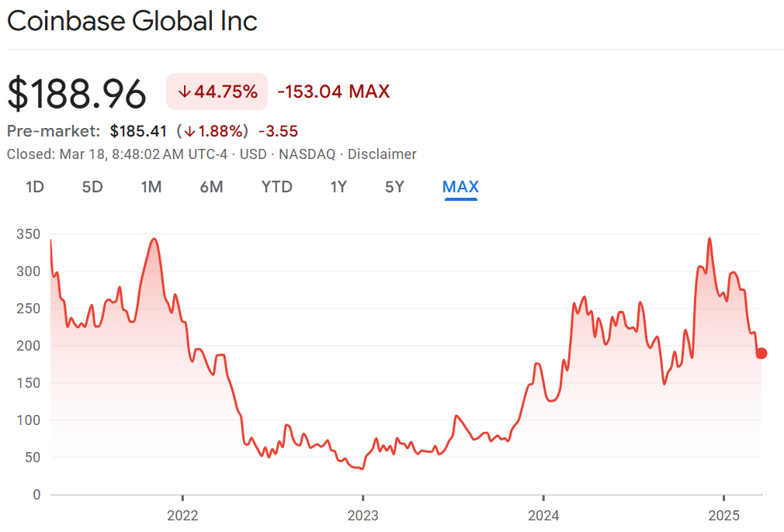
Task: Click the 2024 year axis label
Action: [543, 515]
